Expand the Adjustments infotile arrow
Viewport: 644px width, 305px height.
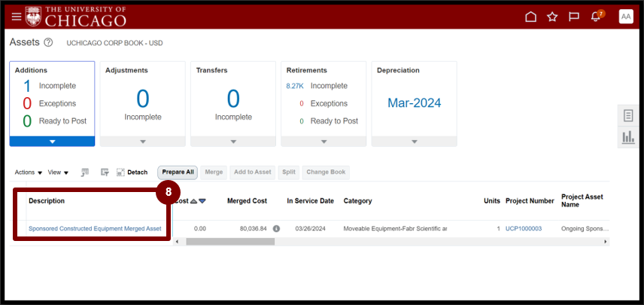pos(142,142)
